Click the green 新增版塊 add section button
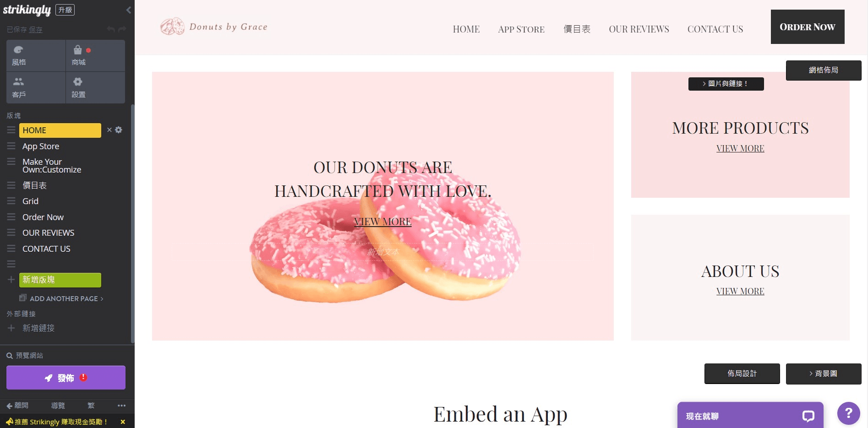The image size is (868, 428). coord(60,280)
